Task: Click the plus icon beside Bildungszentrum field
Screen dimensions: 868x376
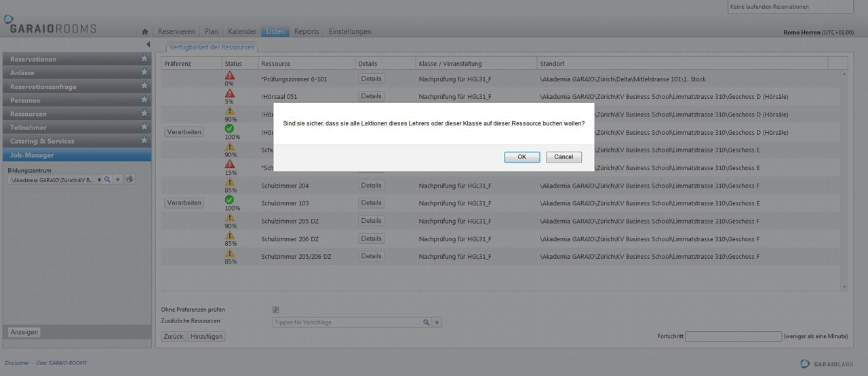Action: (117, 180)
